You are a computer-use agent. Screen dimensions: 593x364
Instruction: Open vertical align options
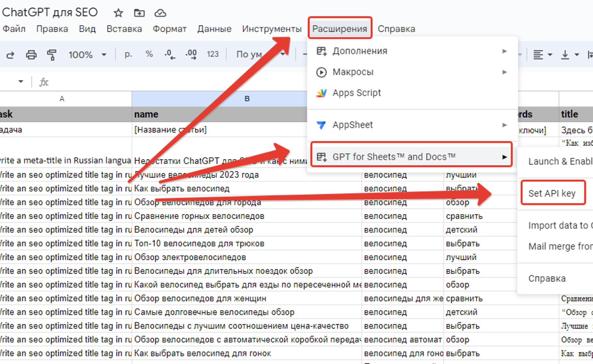click(570, 55)
